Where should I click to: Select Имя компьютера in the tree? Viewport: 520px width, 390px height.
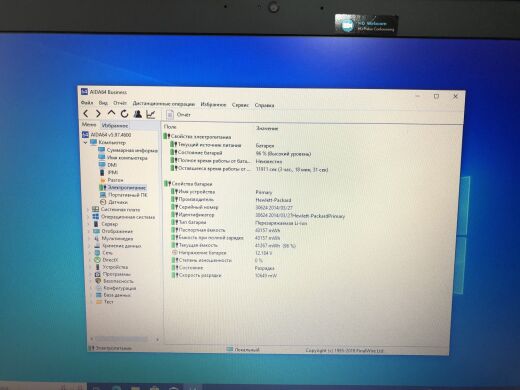tap(123, 158)
